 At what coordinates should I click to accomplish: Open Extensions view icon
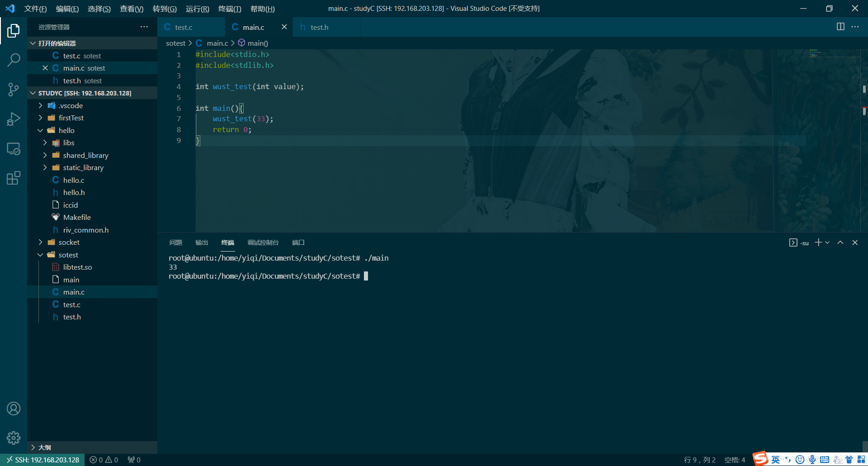pos(14,178)
